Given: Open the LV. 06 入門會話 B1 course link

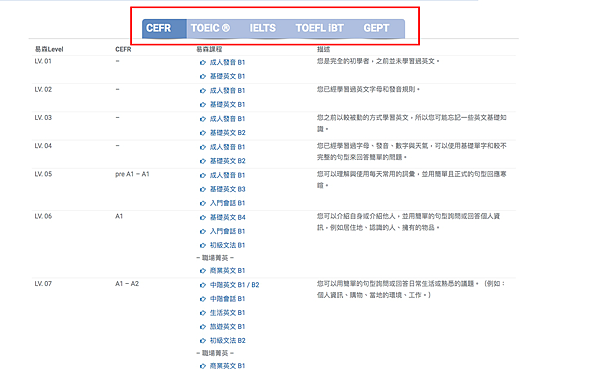Looking at the screenshot, I should 227,231.
